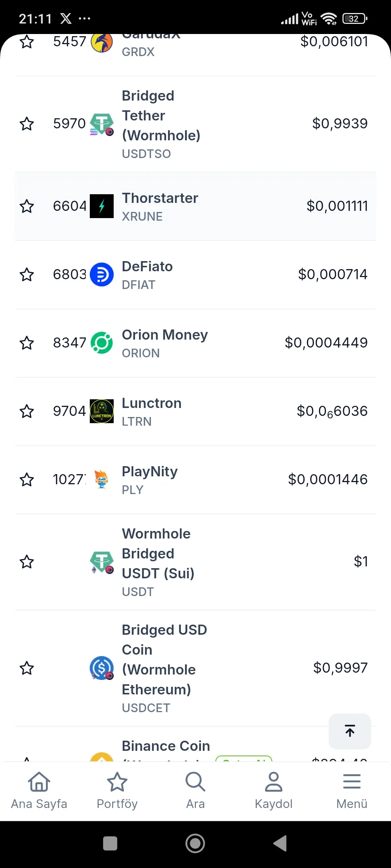The height and width of the screenshot is (868, 391).
Task: Open the PlayNity coin name link
Action: (x=150, y=472)
